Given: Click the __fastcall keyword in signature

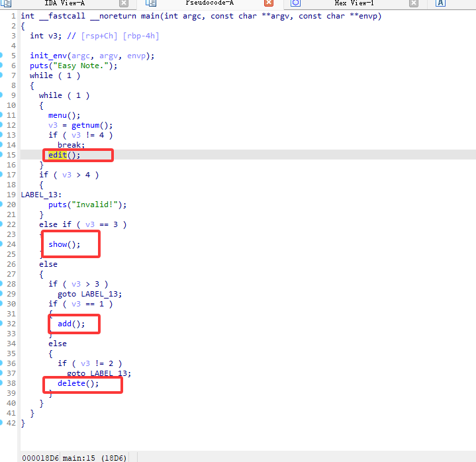Looking at the screenshot, I should (62, 16).
